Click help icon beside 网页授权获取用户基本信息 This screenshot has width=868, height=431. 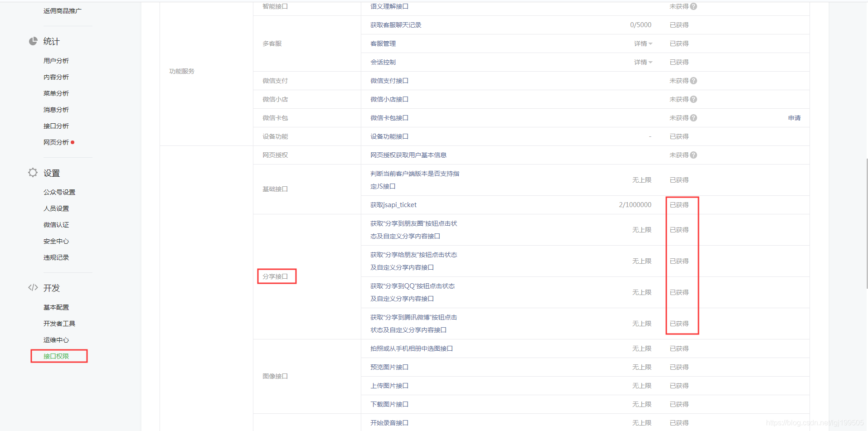point(694,155)
